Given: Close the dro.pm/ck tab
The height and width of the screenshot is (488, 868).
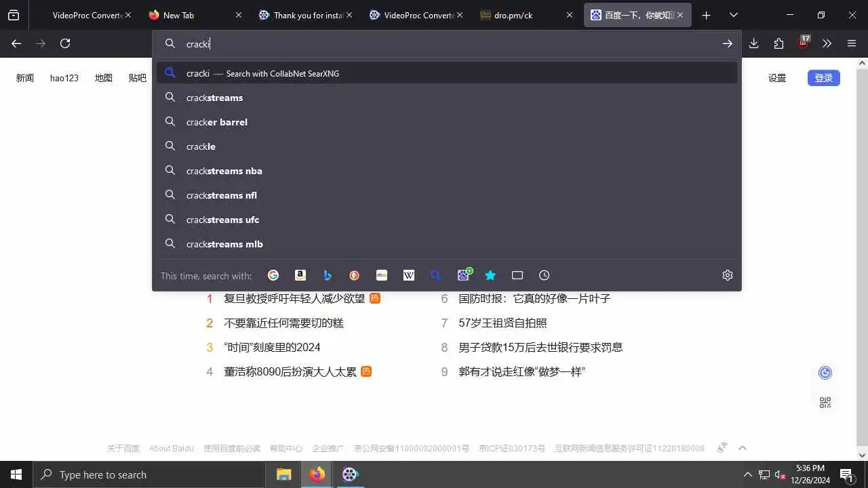Looking at the screenshot, I should 570,15.
